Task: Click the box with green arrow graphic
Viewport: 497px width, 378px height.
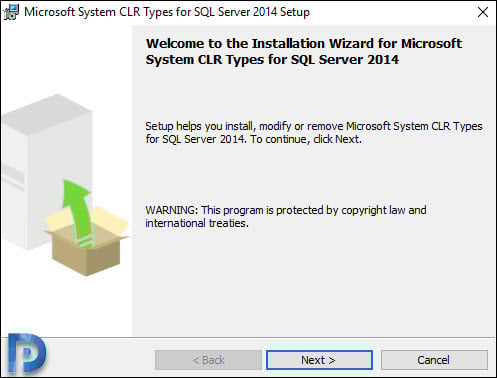Action: [86, 228]
